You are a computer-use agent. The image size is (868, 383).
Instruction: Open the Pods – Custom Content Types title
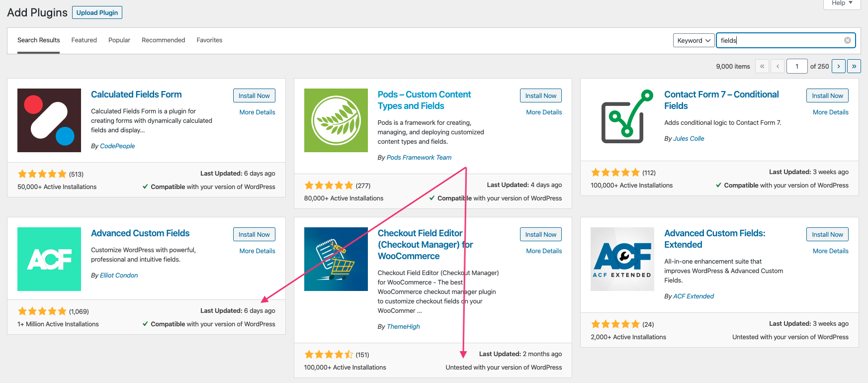coord(424,100)
